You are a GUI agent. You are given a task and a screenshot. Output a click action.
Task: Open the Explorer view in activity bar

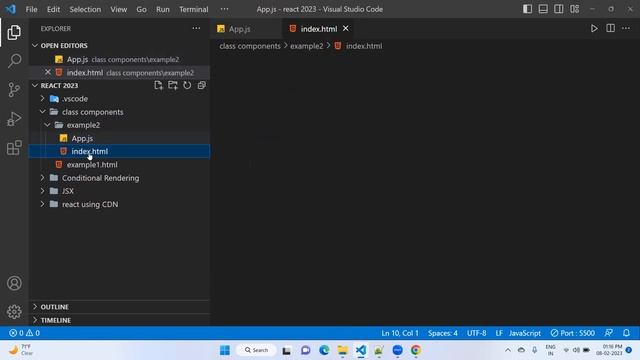click(14, 33)
